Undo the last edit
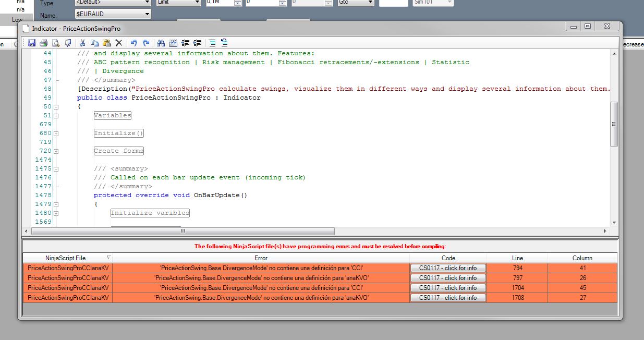The width and height of the screenshot is (644, 340). 133,43
